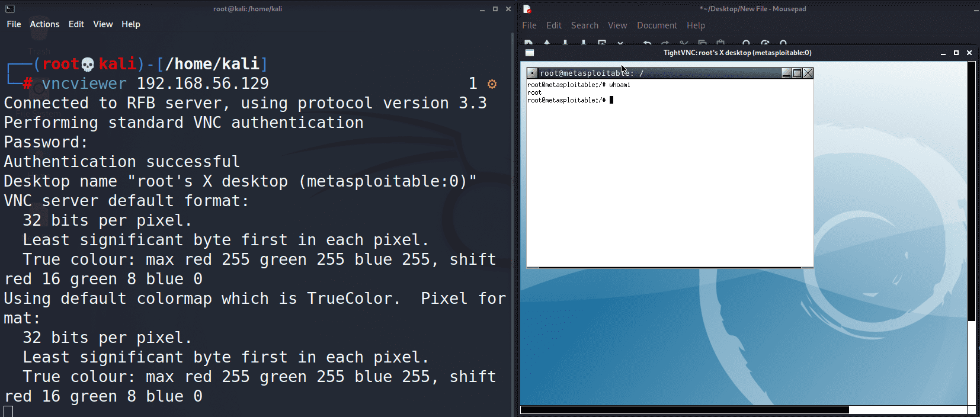This screenshot has height=417, width=980.
Task: Click the 'Password:' line in the terminal
Action: [46, 142]
